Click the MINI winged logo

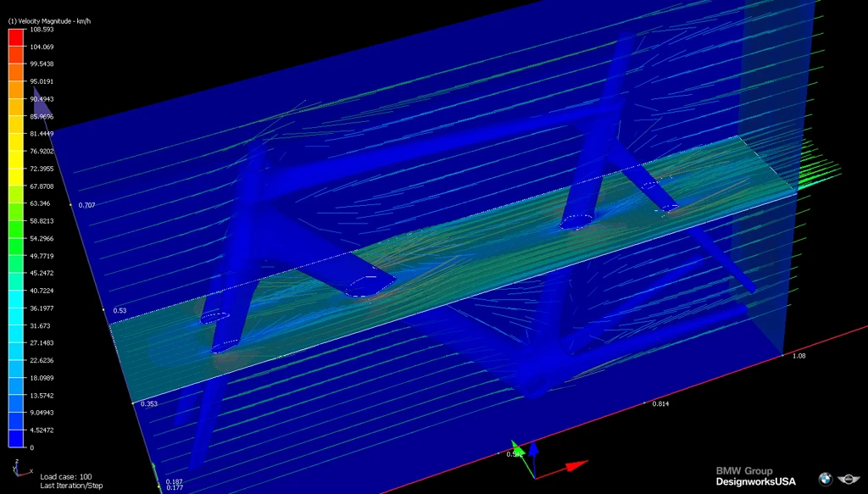tap(849, 479)
